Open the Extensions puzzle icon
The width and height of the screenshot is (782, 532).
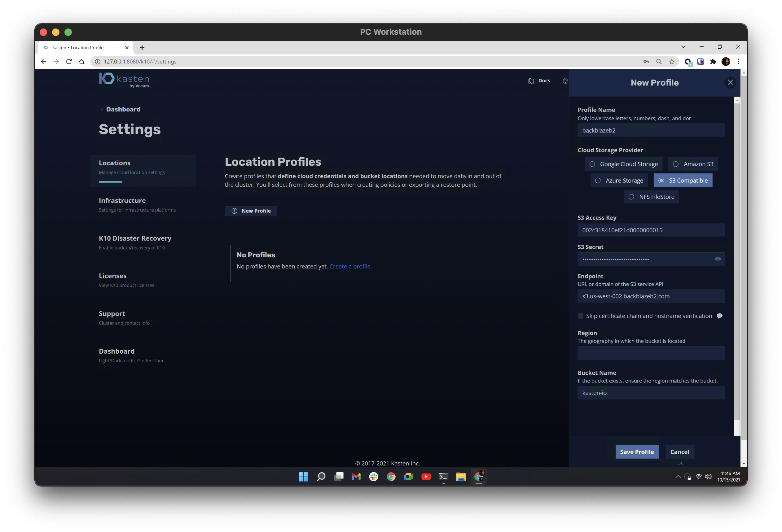[713, 62]
